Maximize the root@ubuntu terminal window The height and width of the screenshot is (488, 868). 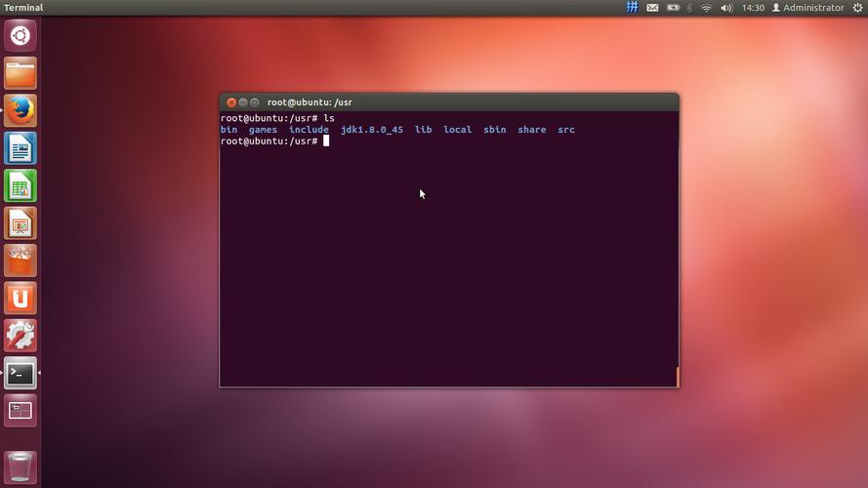click(x=255, y=102)
